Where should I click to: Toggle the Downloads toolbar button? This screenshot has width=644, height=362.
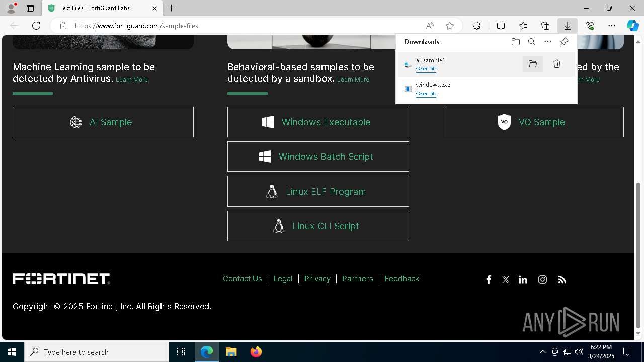click(568, 26)
